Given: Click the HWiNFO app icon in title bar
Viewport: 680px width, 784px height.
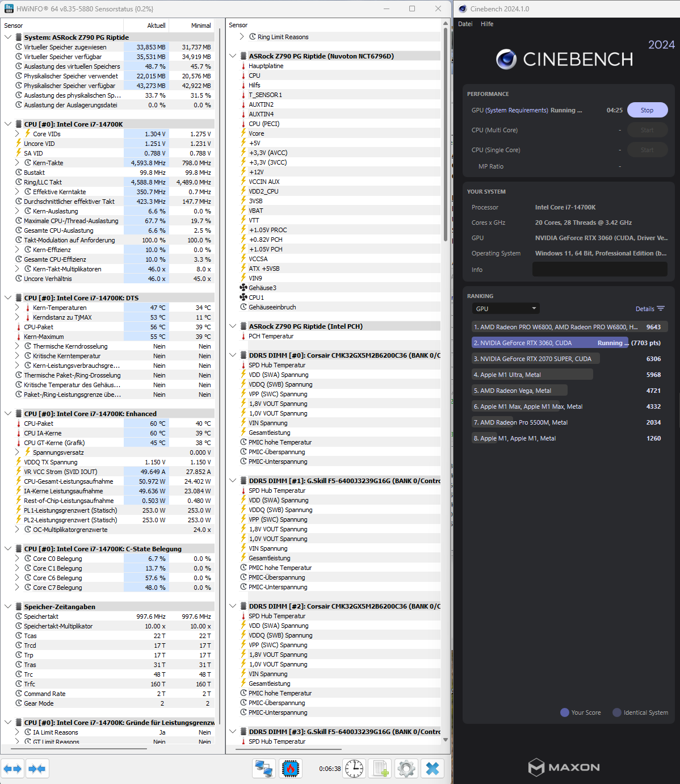Looking at the screenshot, I should 9,9.
